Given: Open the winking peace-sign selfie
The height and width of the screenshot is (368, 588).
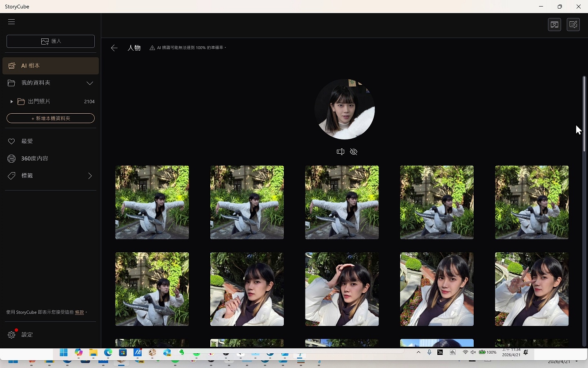Looking at the screenshot, I should 532,289.
